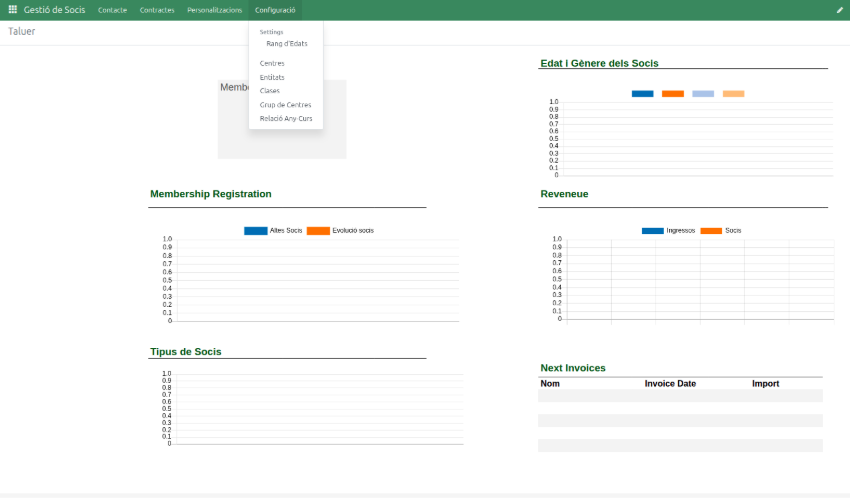Viewport: 850px width, 498px height.
Task: Click light orange swatch in Edat i Gènere legend
Action: coord(733,94)
